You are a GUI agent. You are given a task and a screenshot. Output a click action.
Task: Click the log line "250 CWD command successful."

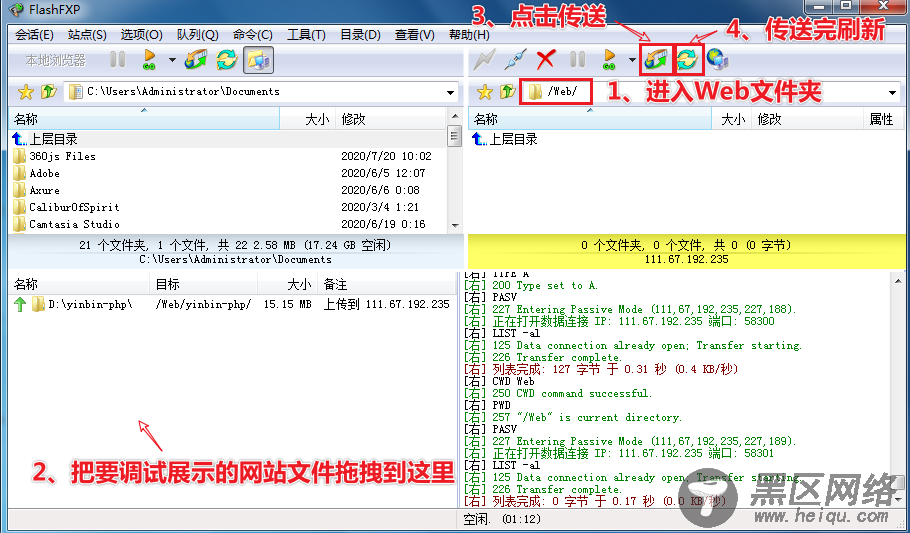572,393
